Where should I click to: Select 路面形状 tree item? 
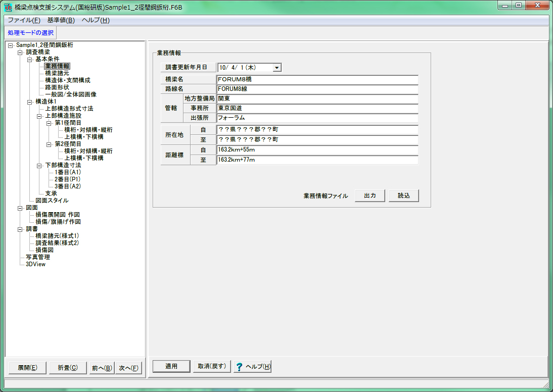click(57, 87)
